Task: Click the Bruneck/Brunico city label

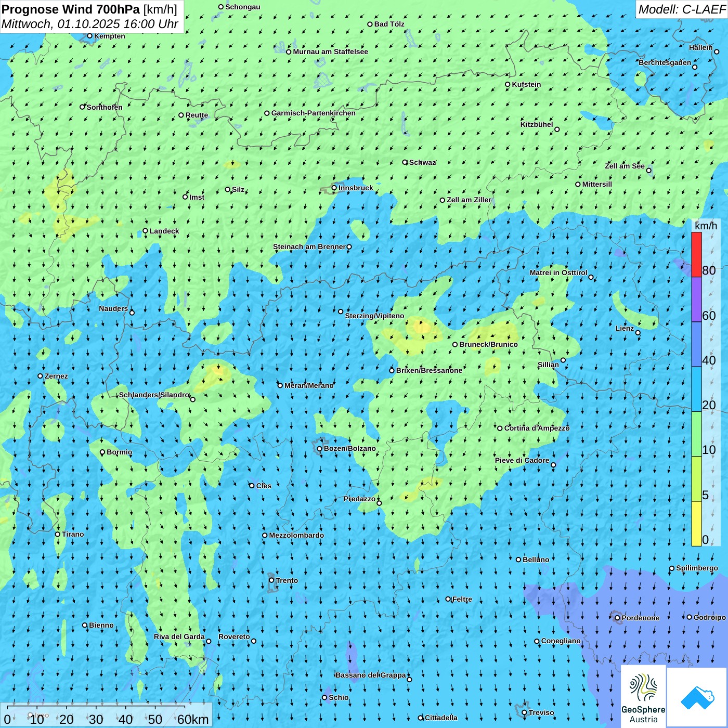Action: click(x=488, y=344)
